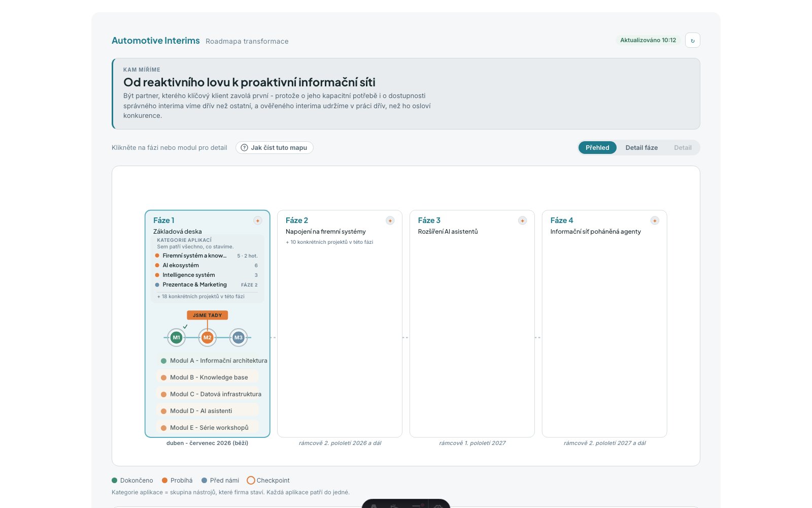Click the rámcově 2. pololetí 2027 a dál label

pos(605,443)
